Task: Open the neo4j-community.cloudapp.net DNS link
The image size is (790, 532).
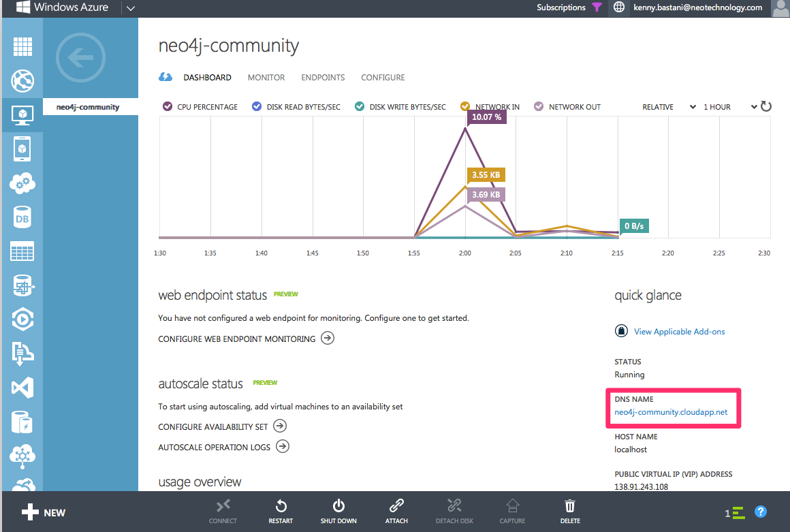Action: (x=671, y=412)
